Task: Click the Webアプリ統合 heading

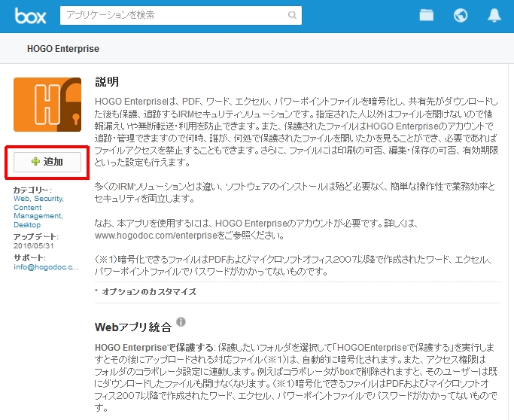Action: pyautogui.click(x=133, y=327)
